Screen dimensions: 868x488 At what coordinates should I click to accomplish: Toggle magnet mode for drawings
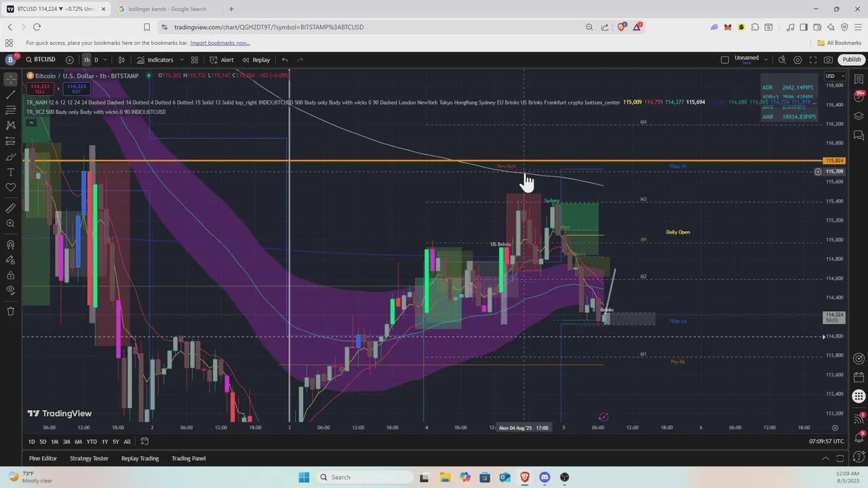tap(10, 244)
